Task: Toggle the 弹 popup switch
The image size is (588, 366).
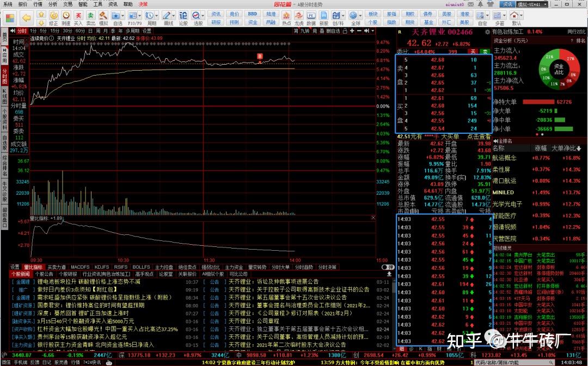Action: click(x=388, y=267)
